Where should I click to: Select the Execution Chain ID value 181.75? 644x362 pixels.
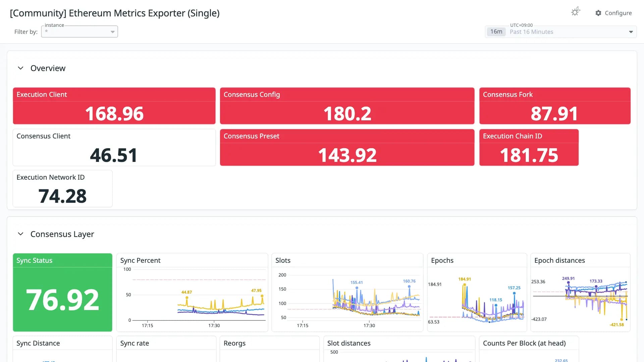[529, 155]
